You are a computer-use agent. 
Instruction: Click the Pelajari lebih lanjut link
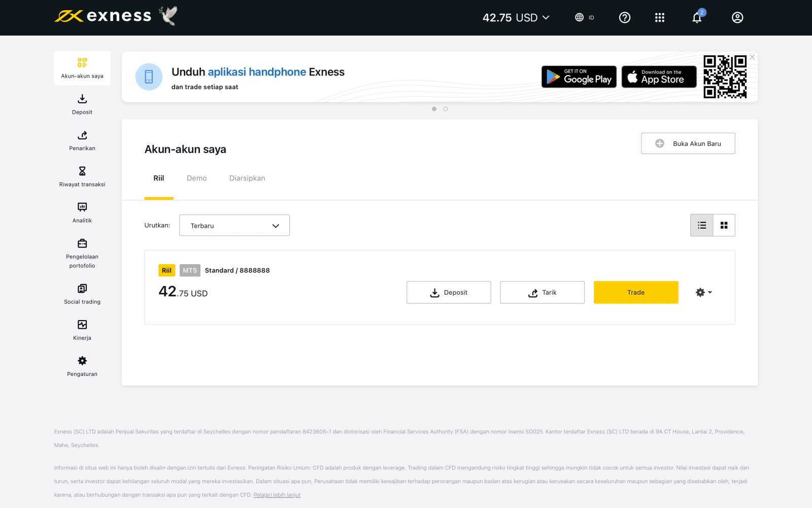277,495
